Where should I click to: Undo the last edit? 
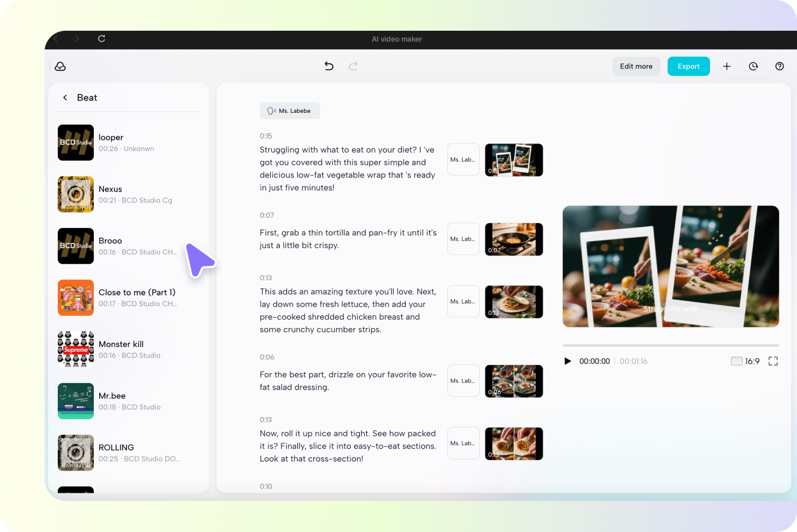(329, 66)
